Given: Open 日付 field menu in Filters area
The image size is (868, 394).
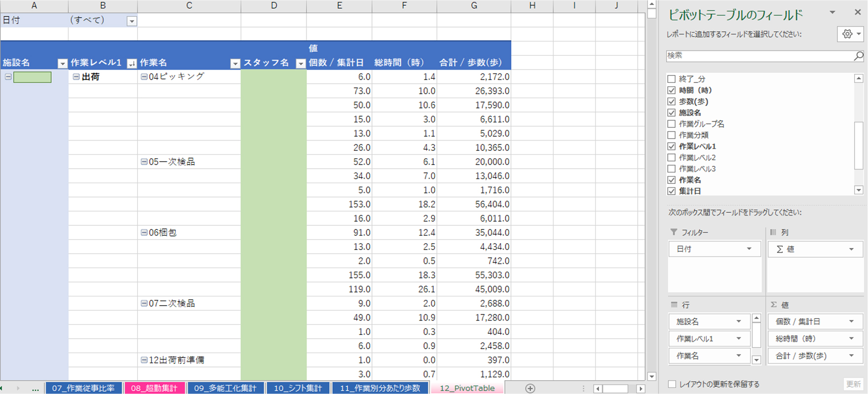Looking at the screenshot, I should [x=749, y=249].
